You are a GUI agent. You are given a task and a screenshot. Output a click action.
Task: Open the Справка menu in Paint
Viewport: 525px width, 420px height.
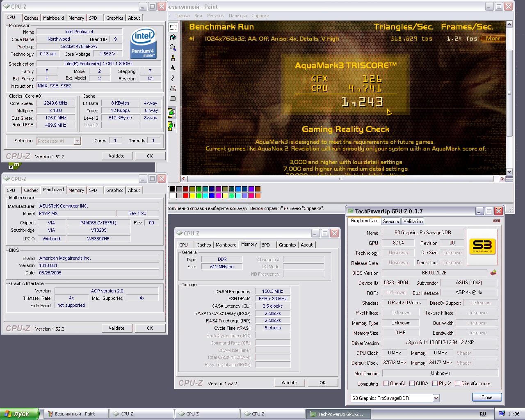click(x=260, y=16)
